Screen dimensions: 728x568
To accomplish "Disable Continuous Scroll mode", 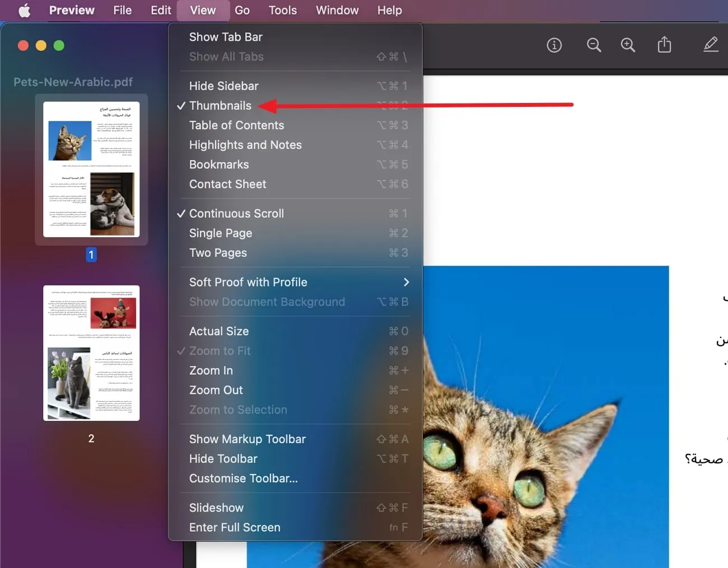I will pyautogui.click(x=236, y=213).
